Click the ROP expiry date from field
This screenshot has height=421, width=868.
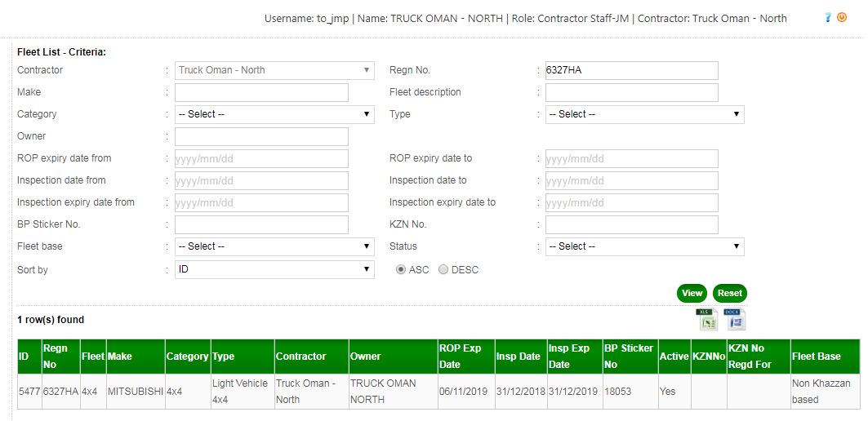(261, 158)
